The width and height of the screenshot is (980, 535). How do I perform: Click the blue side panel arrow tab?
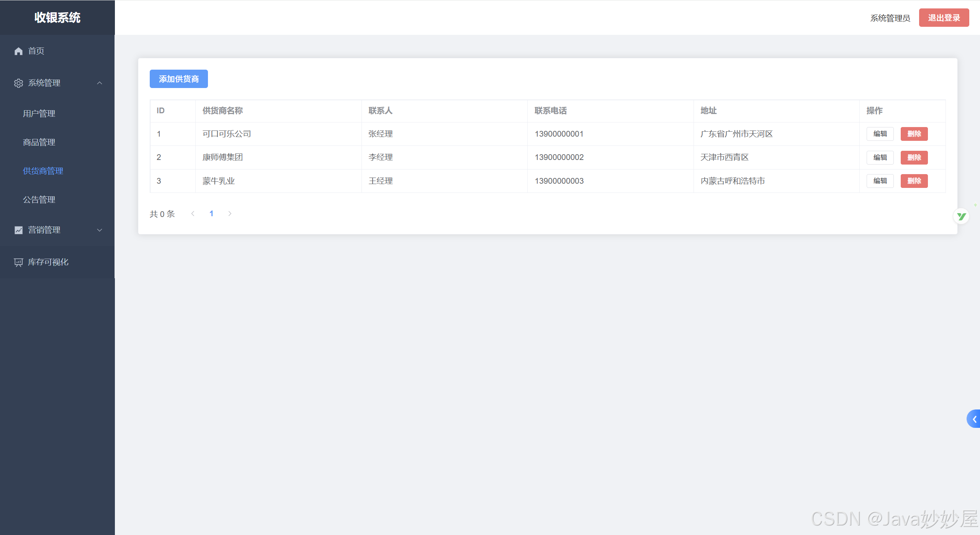(974, 419)
